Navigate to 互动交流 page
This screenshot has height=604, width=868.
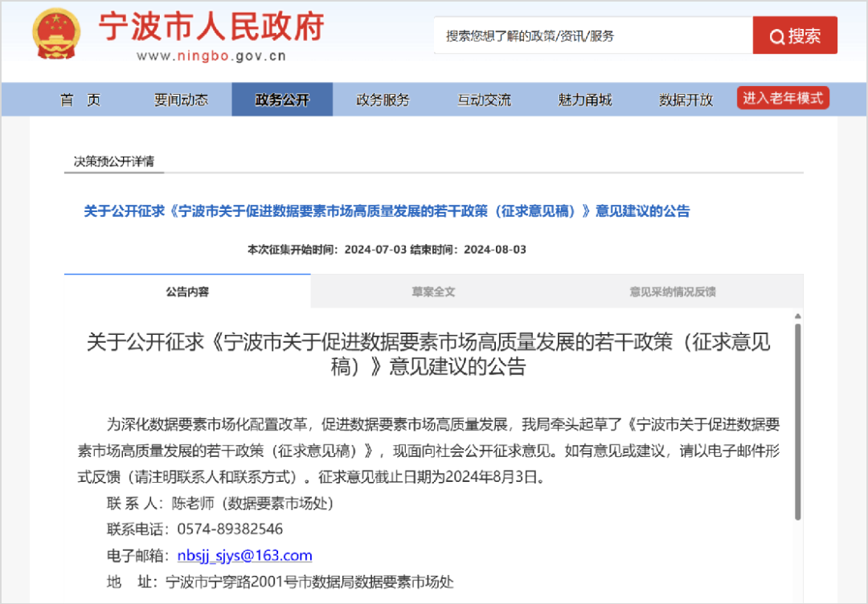484,100
